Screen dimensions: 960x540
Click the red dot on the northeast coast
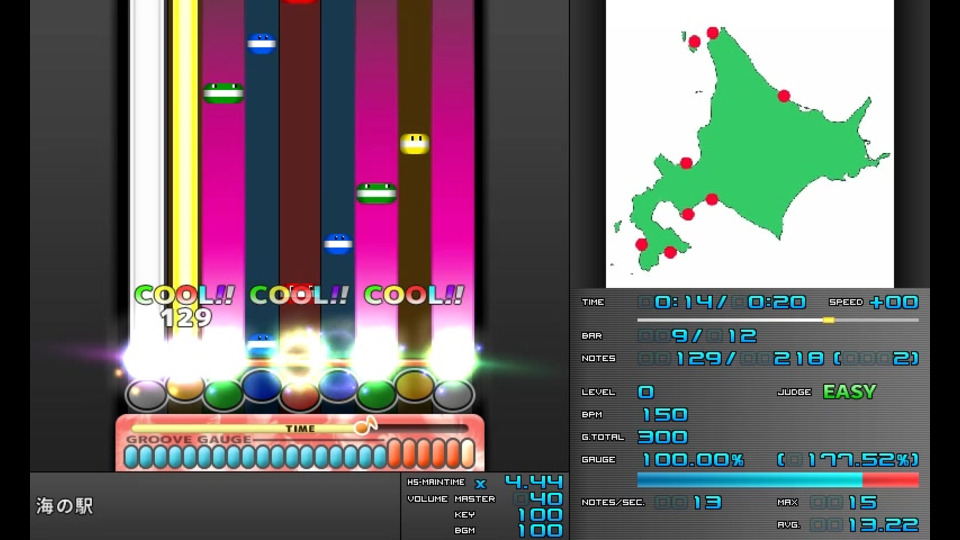[x=784, y=96]
